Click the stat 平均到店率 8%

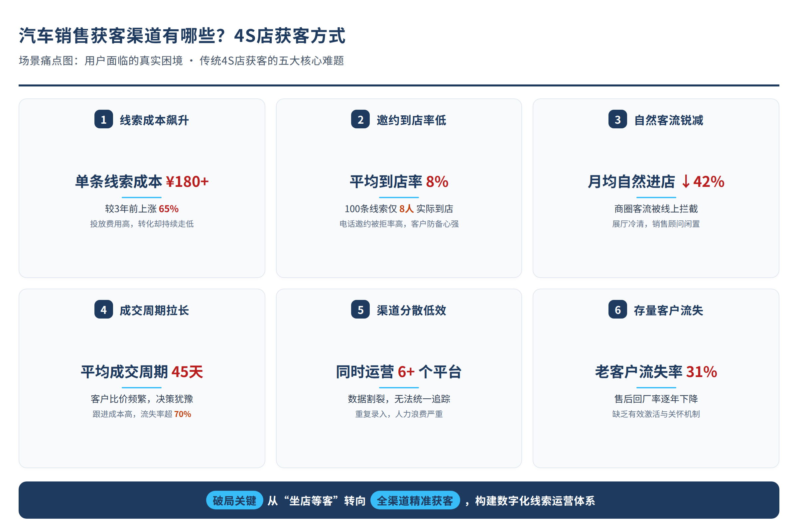tap(399, 182)
